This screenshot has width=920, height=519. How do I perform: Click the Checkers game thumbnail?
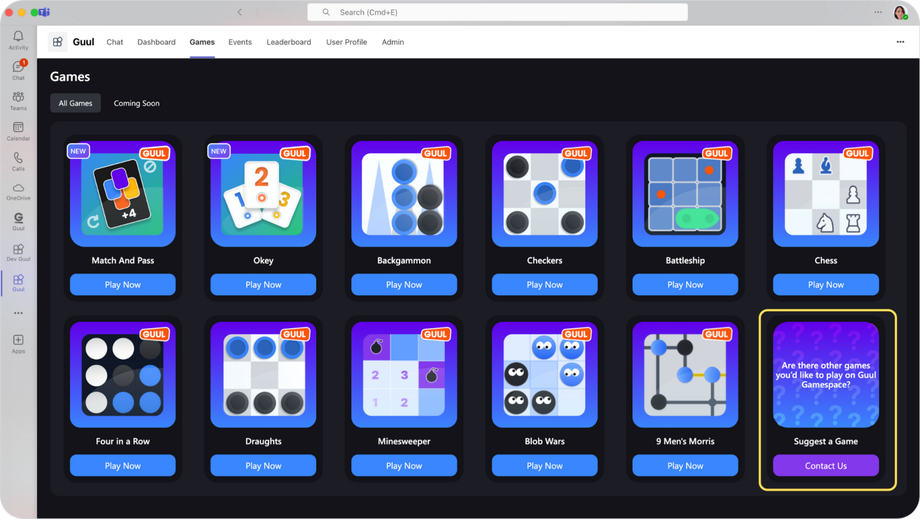coord(544,194)
